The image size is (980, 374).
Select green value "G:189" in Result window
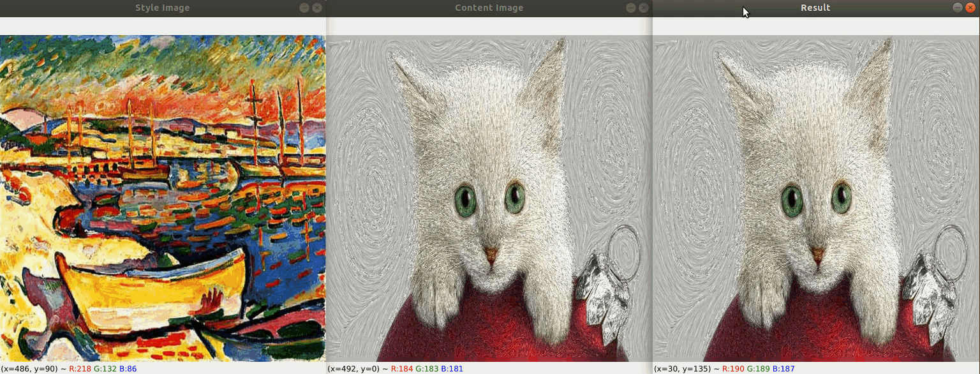(758, 369)
